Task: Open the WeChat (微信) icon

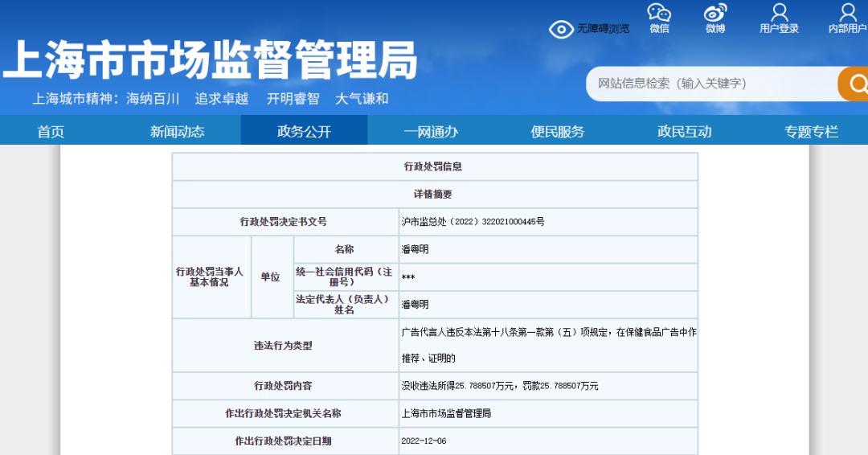Action: pos(659,14)
